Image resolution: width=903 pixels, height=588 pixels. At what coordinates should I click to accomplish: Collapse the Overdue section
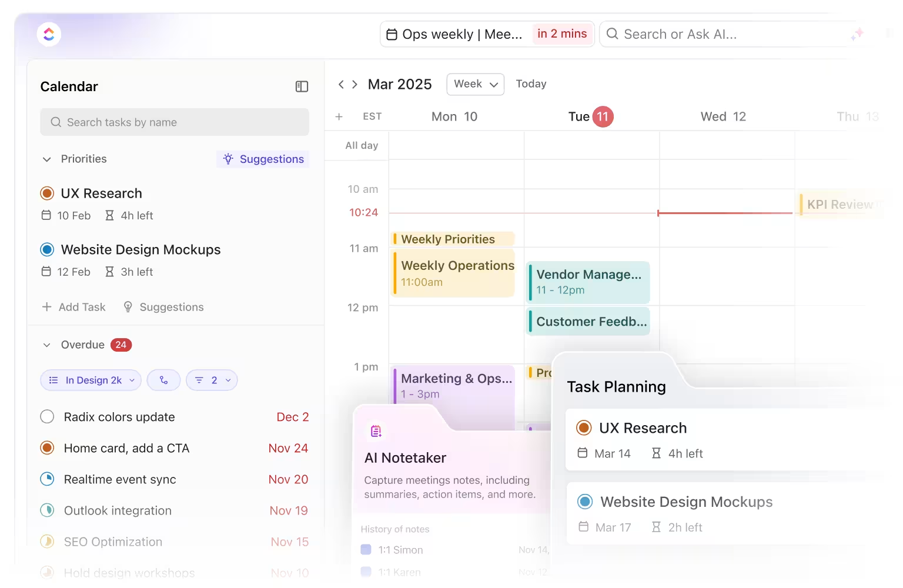[x=46, y=345]
